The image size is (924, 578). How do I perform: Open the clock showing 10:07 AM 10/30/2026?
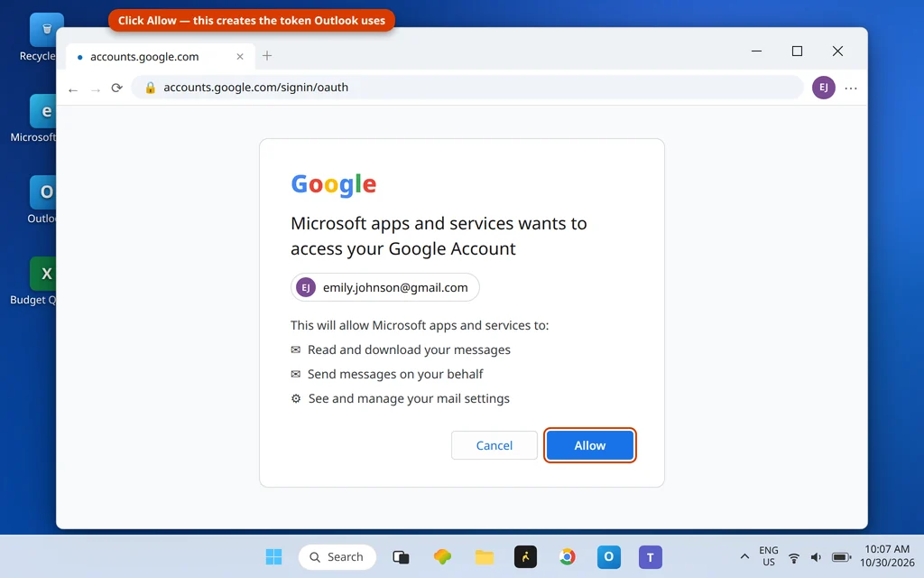coord(888,556)
